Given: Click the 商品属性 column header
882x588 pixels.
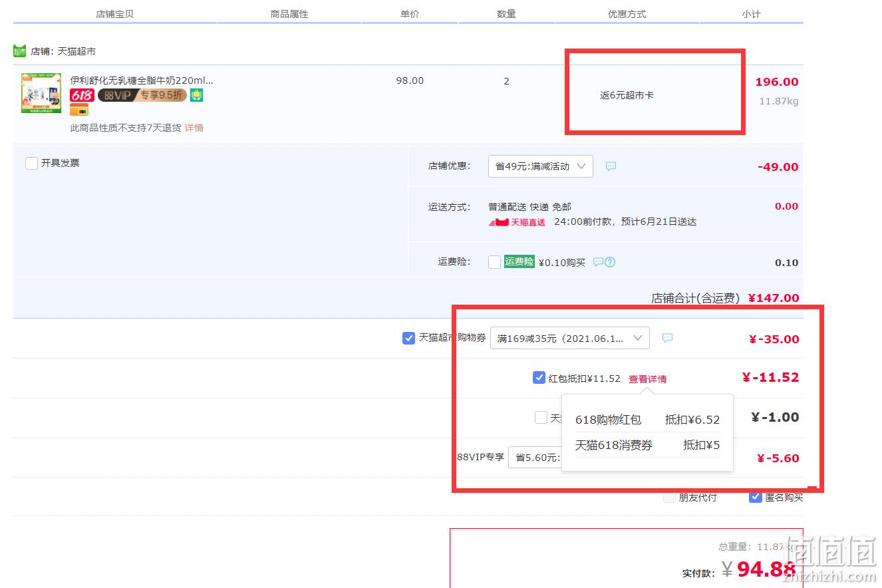Looking at the screenshot, I should pyautogui.click(x=289, y=14).
